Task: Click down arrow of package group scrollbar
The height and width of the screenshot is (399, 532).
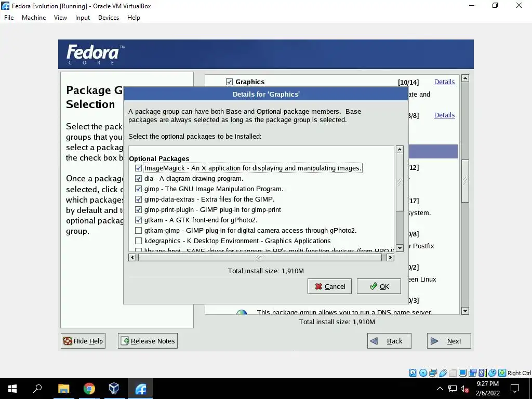Action: point(465,311)
